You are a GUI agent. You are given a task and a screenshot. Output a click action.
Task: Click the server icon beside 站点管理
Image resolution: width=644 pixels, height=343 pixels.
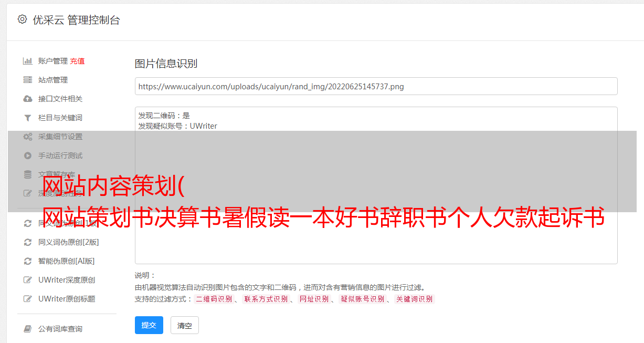[x=28, y=80]
